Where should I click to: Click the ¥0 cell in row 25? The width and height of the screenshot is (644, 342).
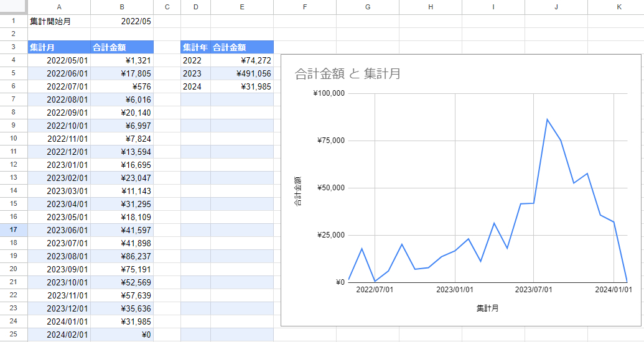(x=122, y=335)
